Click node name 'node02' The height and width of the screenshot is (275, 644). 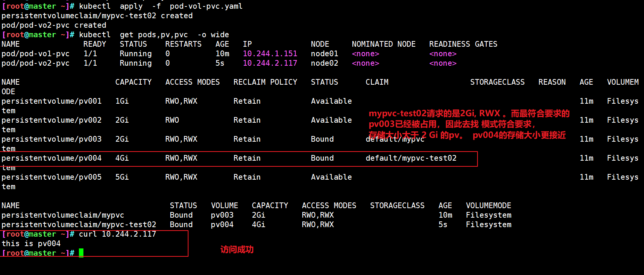tap(325, 63)
